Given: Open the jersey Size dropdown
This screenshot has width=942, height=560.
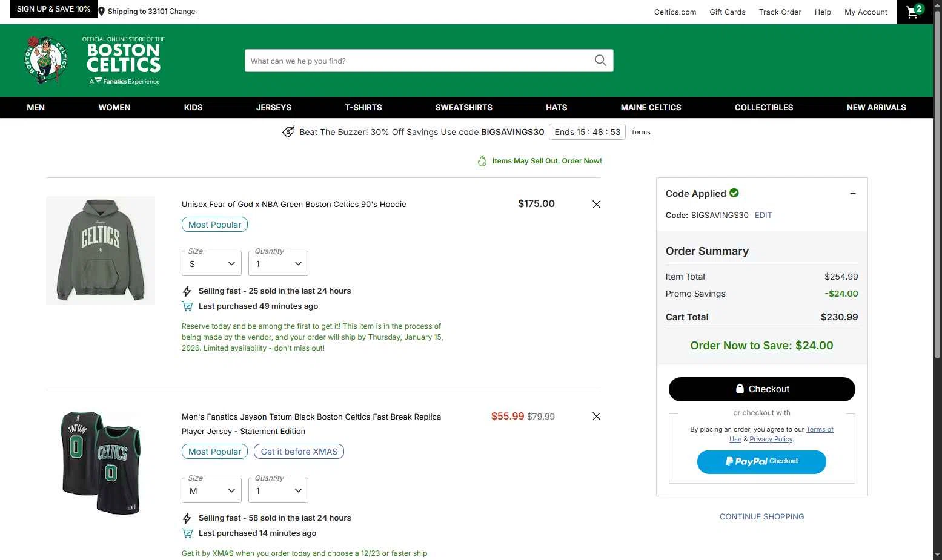Looking at the screenshot, I should (211, 490).
